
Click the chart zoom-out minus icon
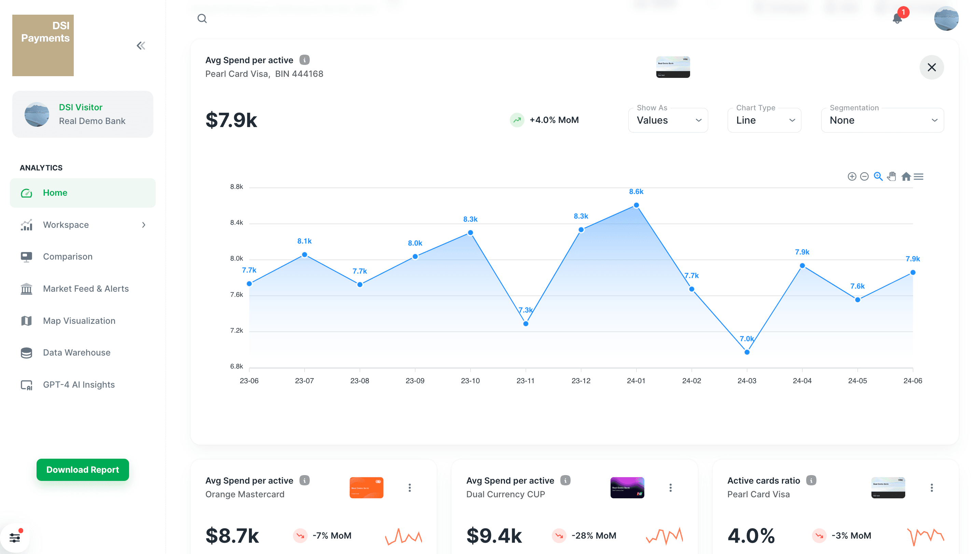(864, 177)
